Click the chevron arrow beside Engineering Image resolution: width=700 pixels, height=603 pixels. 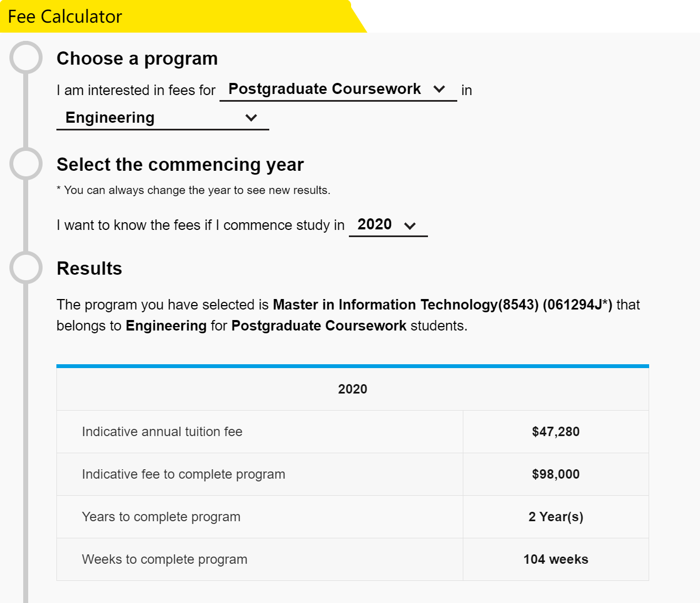[x=251, y=118]
